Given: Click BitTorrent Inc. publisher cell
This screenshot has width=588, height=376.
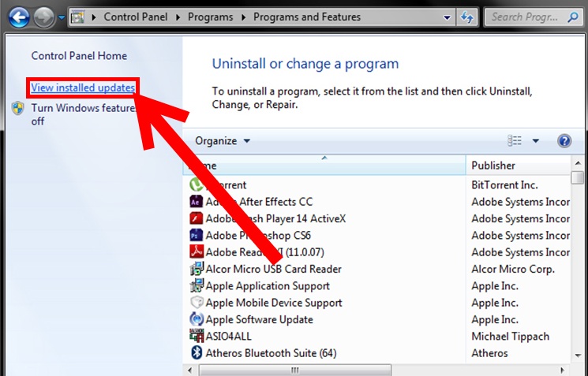Looking at the screenshot, I should pos(504,185).
